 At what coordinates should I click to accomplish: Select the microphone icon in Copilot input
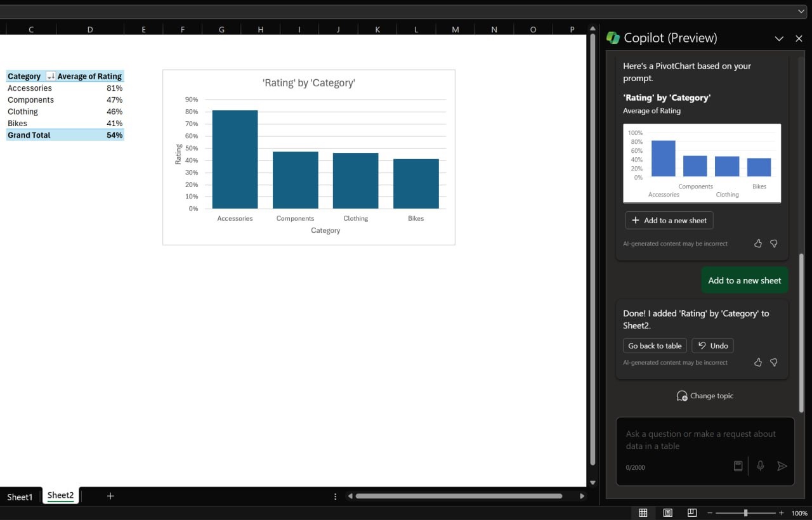(x=760, y=465)
